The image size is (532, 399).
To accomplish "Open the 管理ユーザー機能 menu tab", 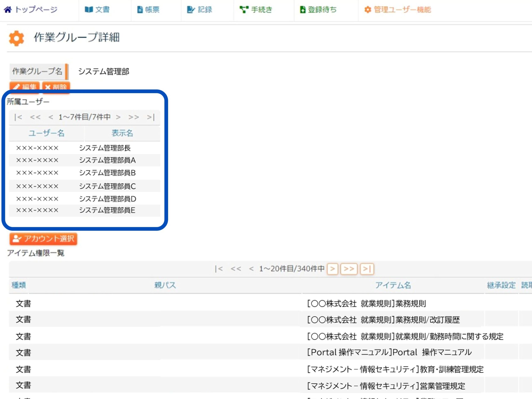I will 402,10.
